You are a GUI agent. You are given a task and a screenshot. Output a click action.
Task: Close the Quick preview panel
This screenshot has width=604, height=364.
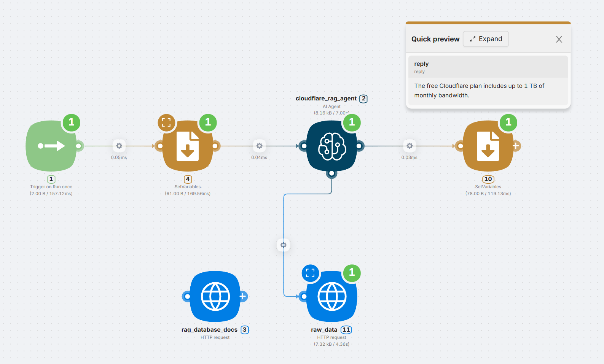coord(559,39)
